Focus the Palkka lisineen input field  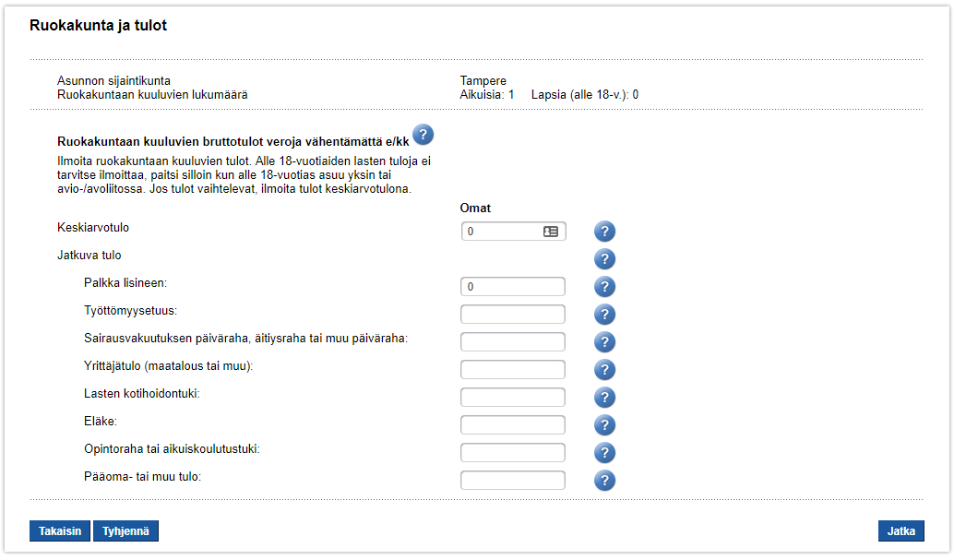click(x=512, y=287)
